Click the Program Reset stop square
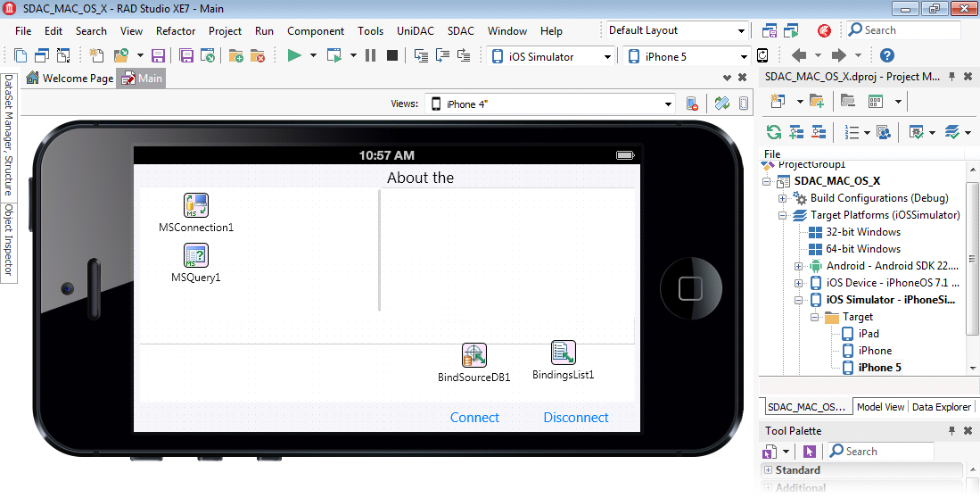 point(391,55)
